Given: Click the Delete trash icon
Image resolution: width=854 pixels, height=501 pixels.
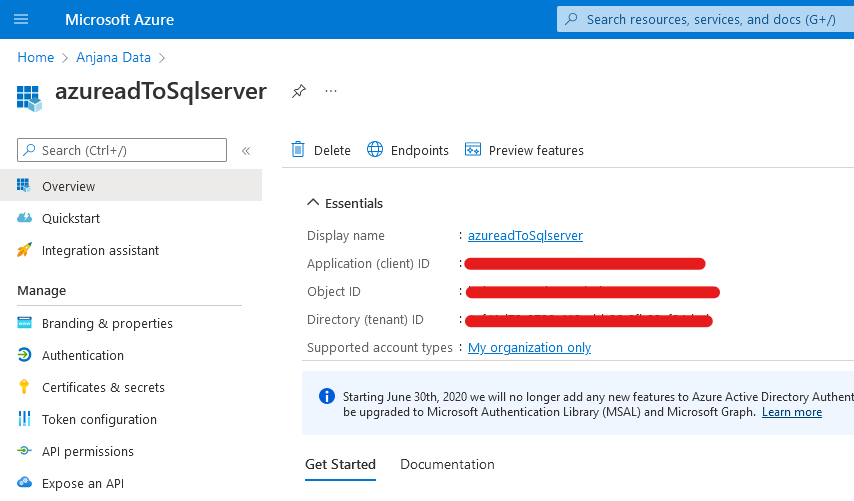Looking at the screenshot, I should click(x=298, y=150).
